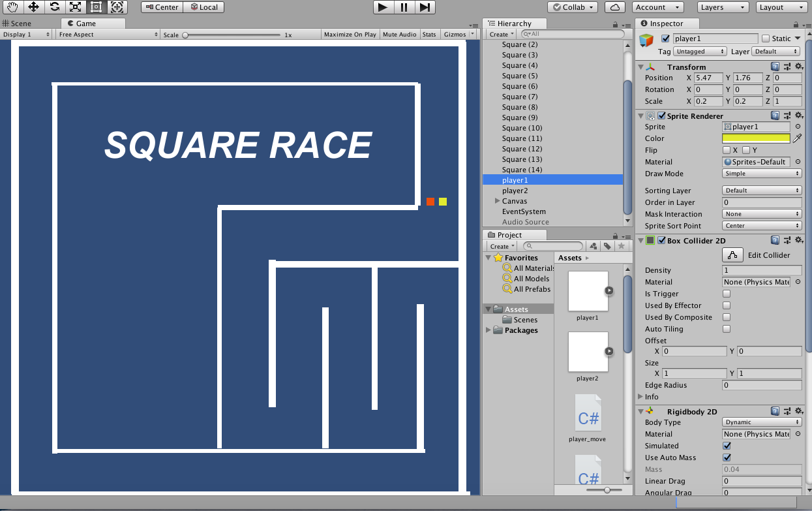Open the Transform component gear menu

point(798,67)
